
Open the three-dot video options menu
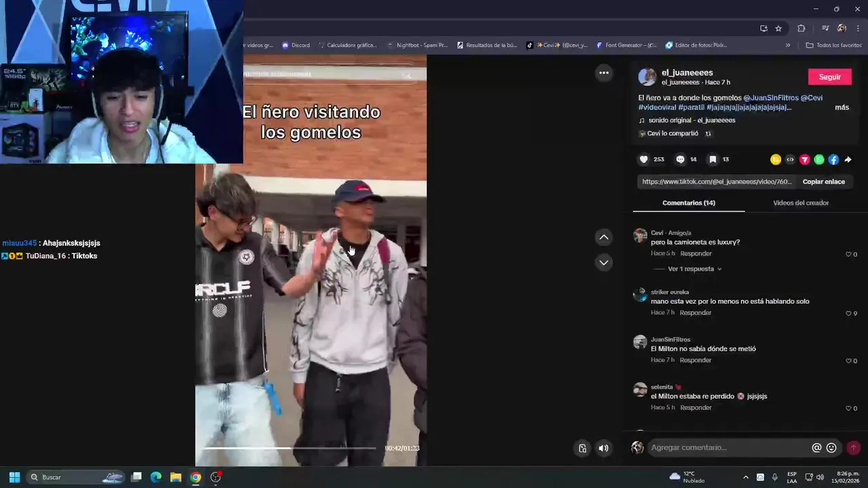[604, 73]
